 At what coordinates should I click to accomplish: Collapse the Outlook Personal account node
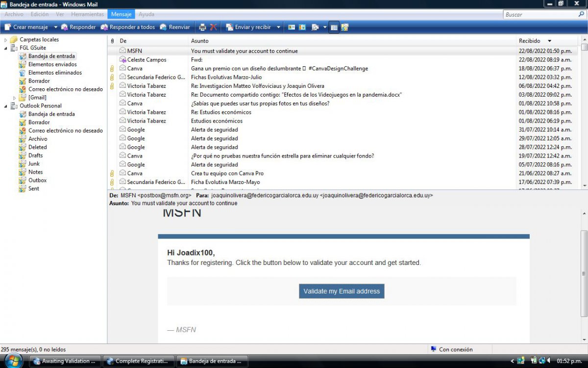pos(6,106)
